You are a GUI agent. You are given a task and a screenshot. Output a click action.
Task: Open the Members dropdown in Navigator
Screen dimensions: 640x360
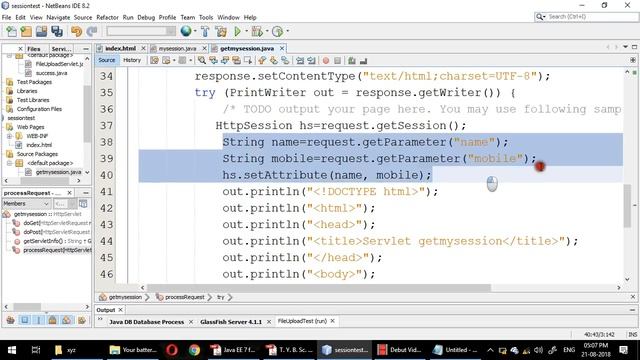26,203
